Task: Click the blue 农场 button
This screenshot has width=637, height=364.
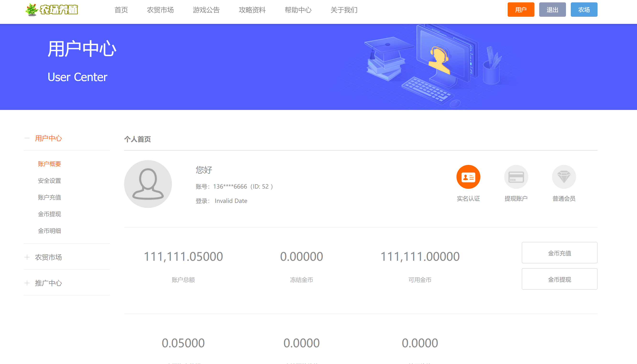Action: (x=584, y=10)
